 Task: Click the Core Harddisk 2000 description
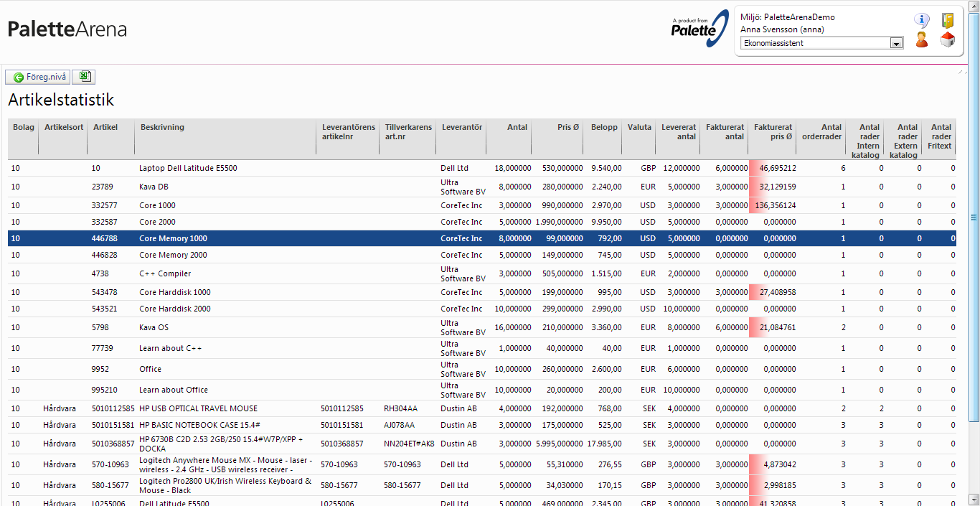(175, 309)
